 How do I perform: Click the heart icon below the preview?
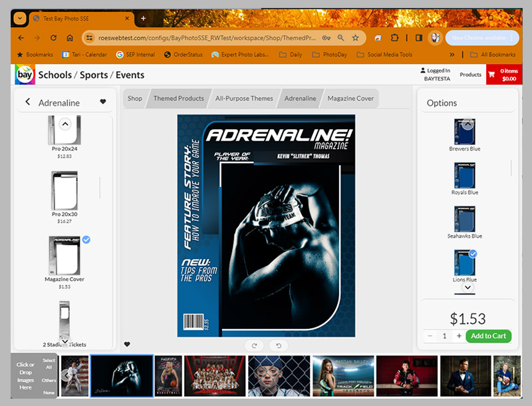[x=127, y=344]
